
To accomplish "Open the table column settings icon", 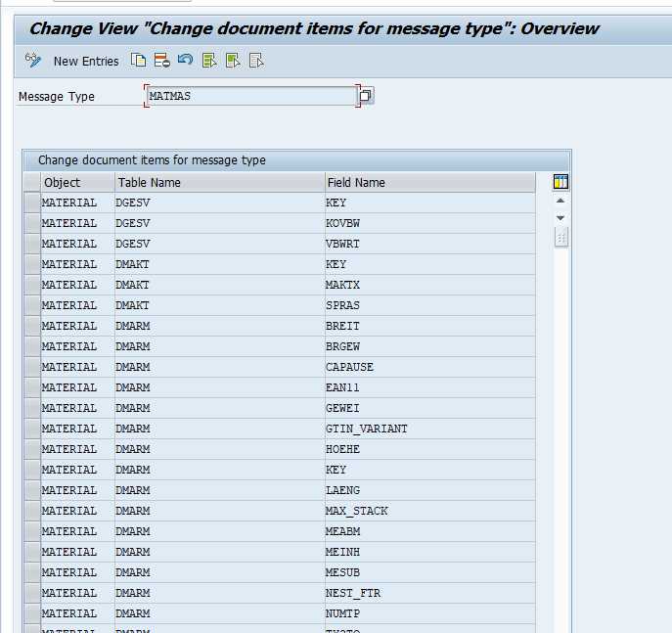I will pos(560,182).
